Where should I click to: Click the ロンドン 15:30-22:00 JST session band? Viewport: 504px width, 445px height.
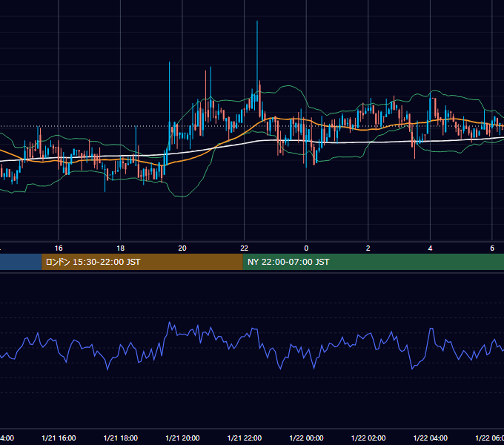[x=142, y=262]
